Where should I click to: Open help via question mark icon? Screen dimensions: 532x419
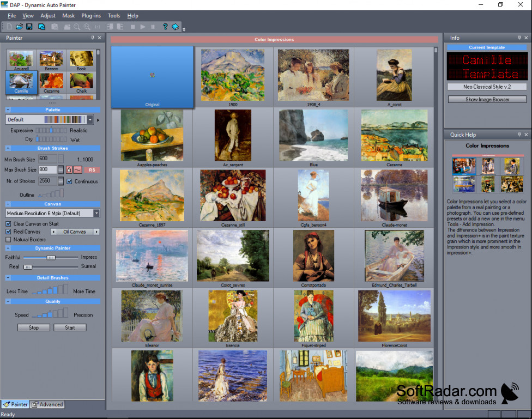pyautogui.click(x=165, y=27)
